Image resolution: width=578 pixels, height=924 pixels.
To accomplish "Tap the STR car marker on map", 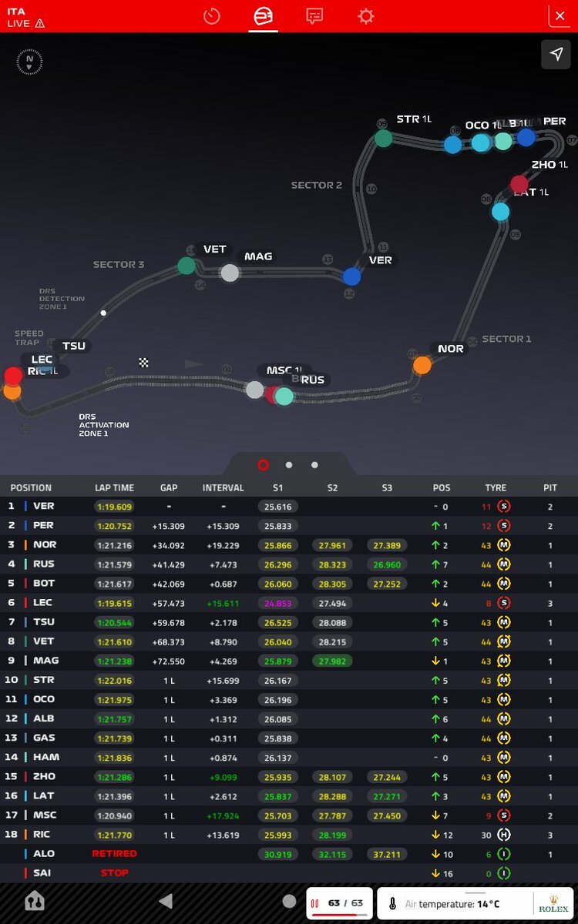I will click(383, 139).
